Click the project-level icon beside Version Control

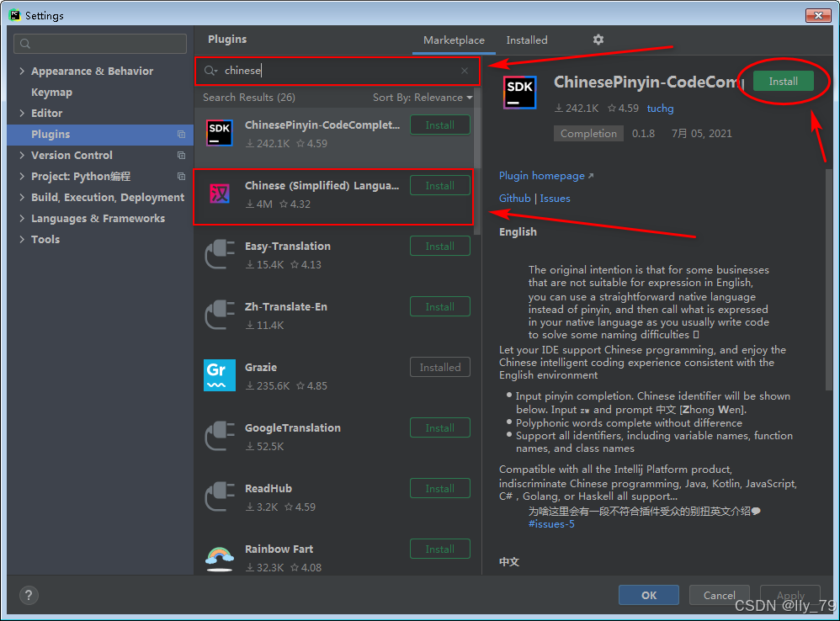181,155
